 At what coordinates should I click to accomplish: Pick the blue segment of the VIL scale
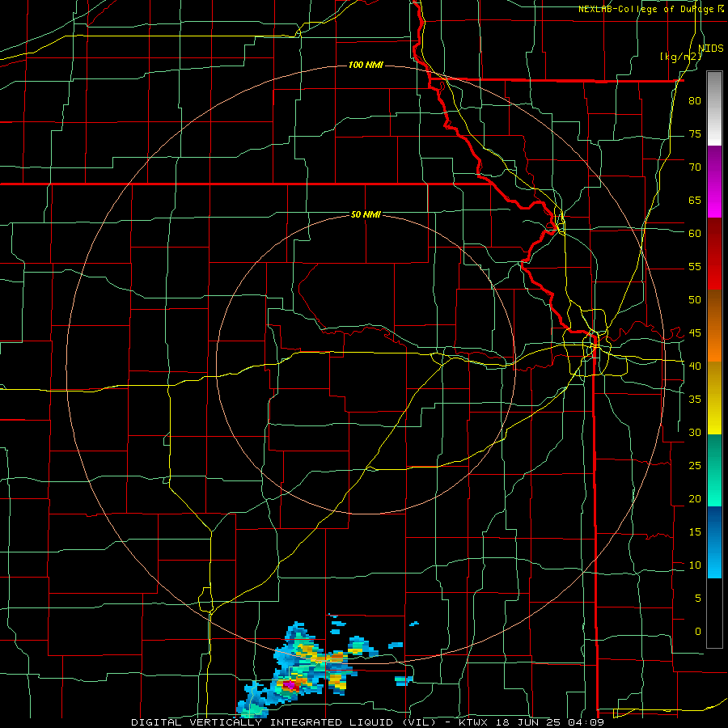point(714,542)
